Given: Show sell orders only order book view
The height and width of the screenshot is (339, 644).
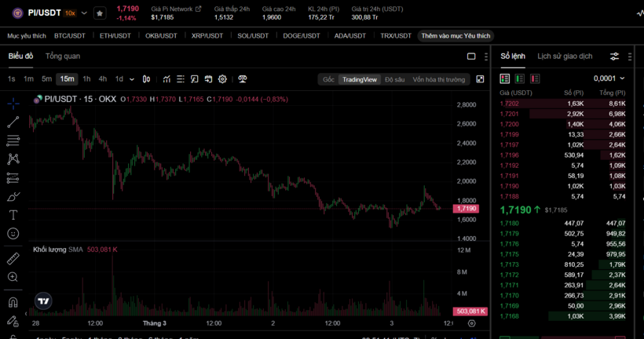Looking at the screenshot, I should point(535,78).
